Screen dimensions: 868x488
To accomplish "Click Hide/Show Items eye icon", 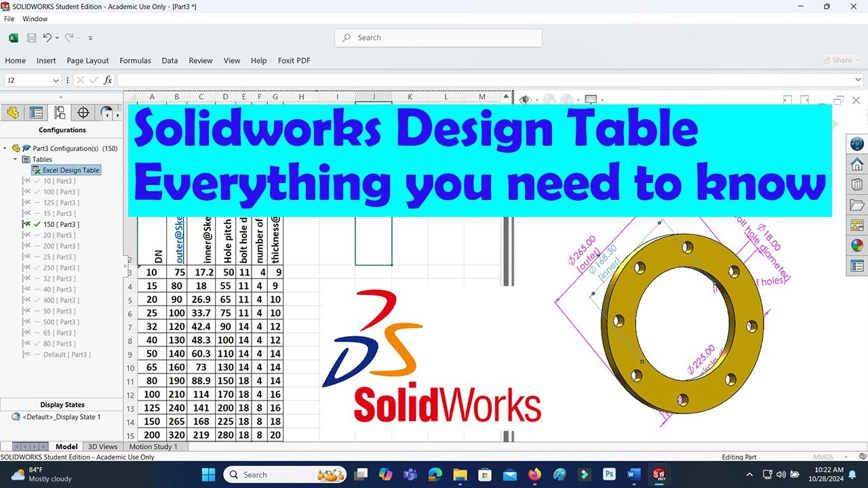I will tap(524, 100).
